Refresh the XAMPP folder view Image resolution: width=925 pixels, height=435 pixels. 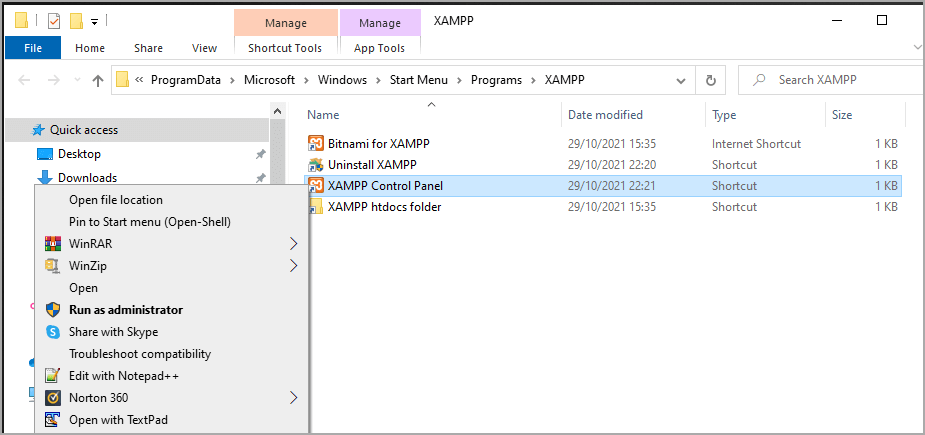click(710, 80)
